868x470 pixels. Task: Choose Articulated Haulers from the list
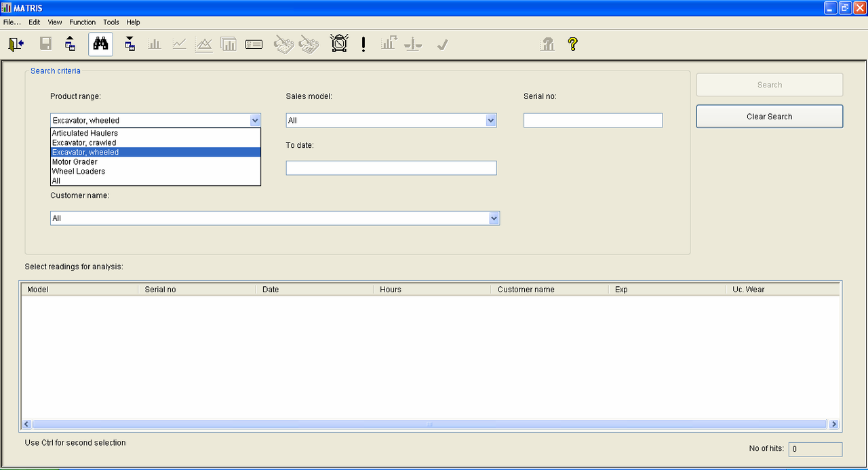click(x=155, y=133)
